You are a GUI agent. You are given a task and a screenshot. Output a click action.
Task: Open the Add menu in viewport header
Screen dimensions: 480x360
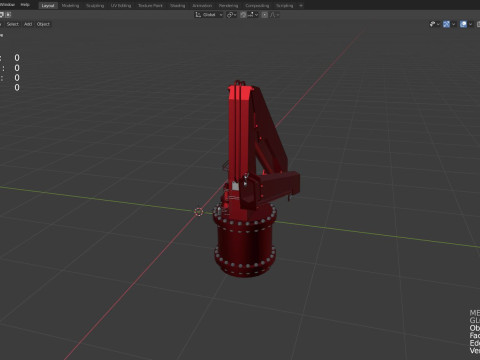[x=28, y=24]
